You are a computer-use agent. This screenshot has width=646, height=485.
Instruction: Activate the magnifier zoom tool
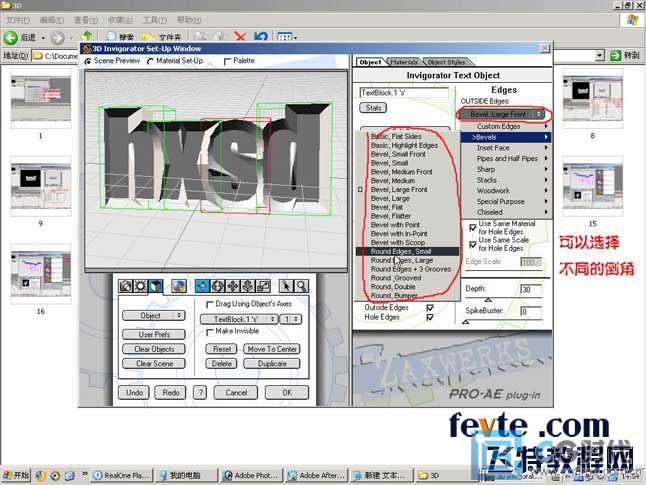click(x=302, y=286)
